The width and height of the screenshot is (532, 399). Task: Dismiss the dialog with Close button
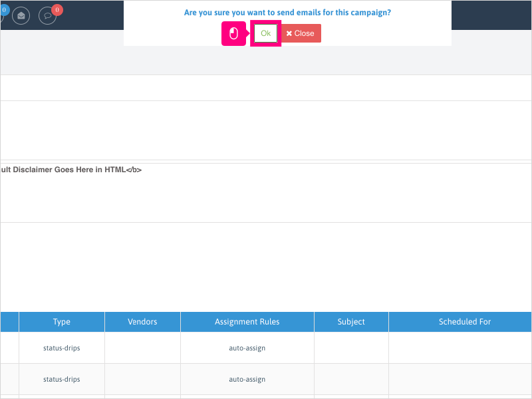(x=301, y=33)
